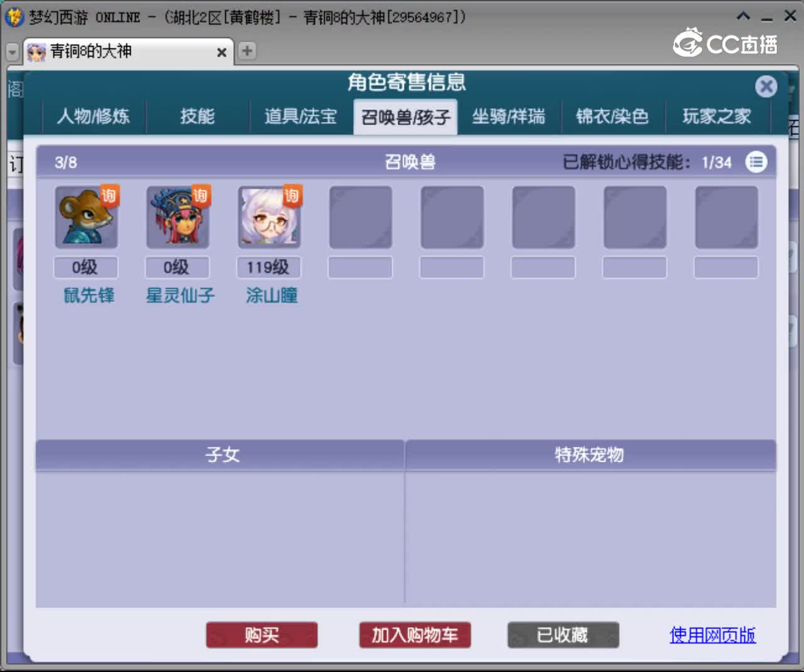Click the 询 badge on 涂山瞳
Viewport: 804px width, 672px height.
click(292, 195)
